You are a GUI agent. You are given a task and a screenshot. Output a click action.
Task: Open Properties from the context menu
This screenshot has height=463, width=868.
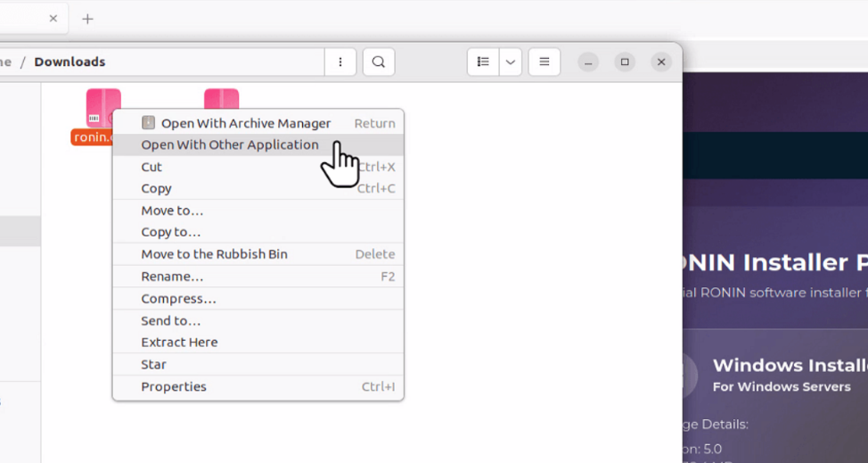[x=174, y=386]
